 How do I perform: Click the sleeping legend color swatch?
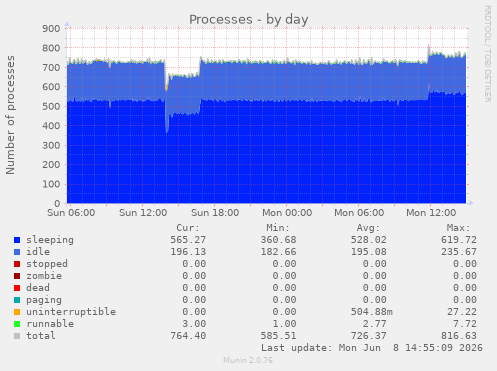[x=17, y=240]
